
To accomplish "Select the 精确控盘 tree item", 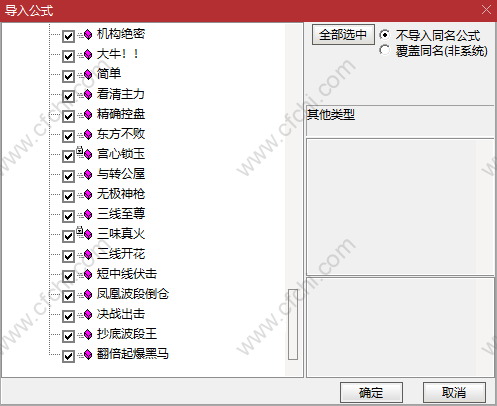I will pos(121,114).
